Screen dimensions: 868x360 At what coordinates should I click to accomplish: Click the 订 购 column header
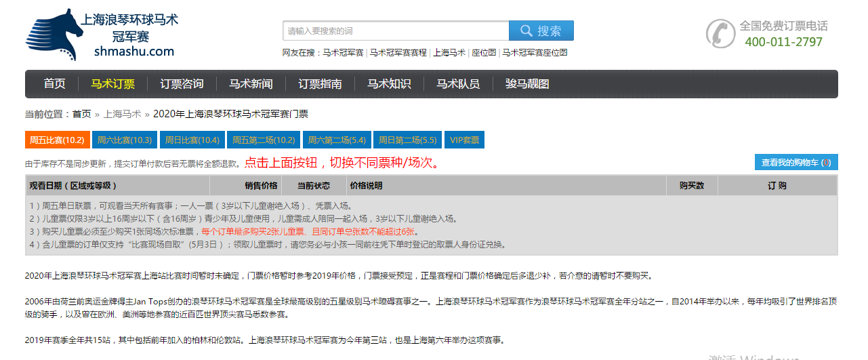(777, 186)
